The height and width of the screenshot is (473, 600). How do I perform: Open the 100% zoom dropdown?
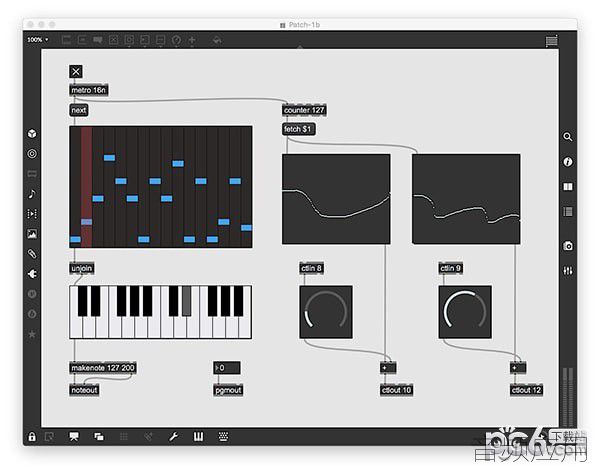[x=38, y=39]
